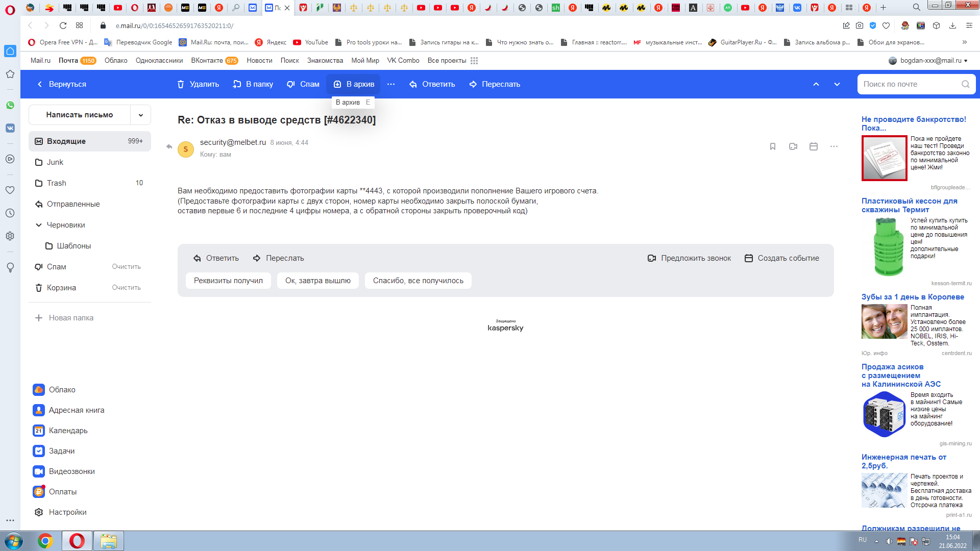Mark the message as Spam in the toolbar
The image size is (980, 551).
coord(303,84)
